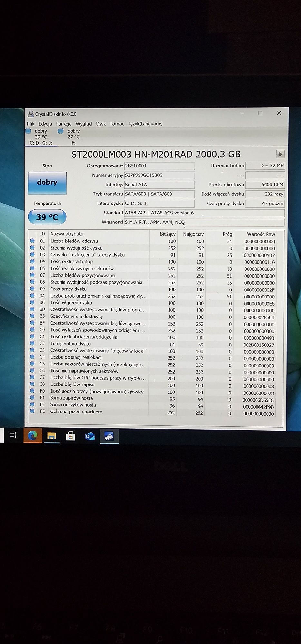Open Microsoft Store from the taskbar

(71, 436)
